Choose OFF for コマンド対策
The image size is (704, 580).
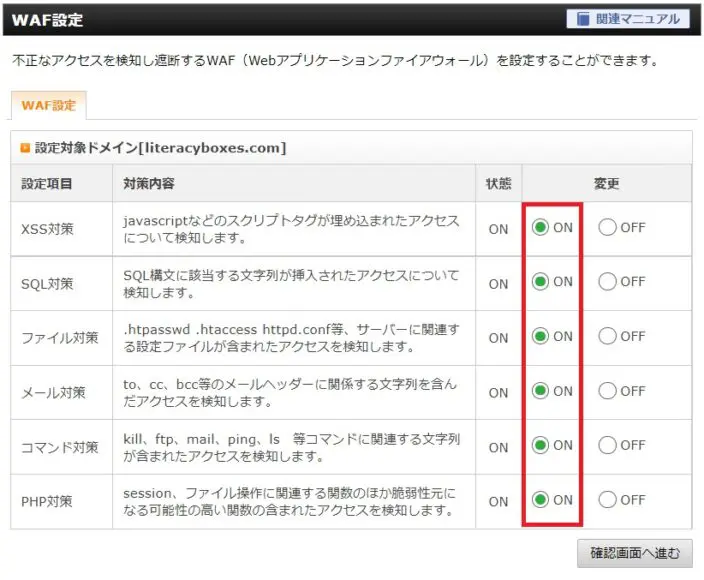point(607,445)
